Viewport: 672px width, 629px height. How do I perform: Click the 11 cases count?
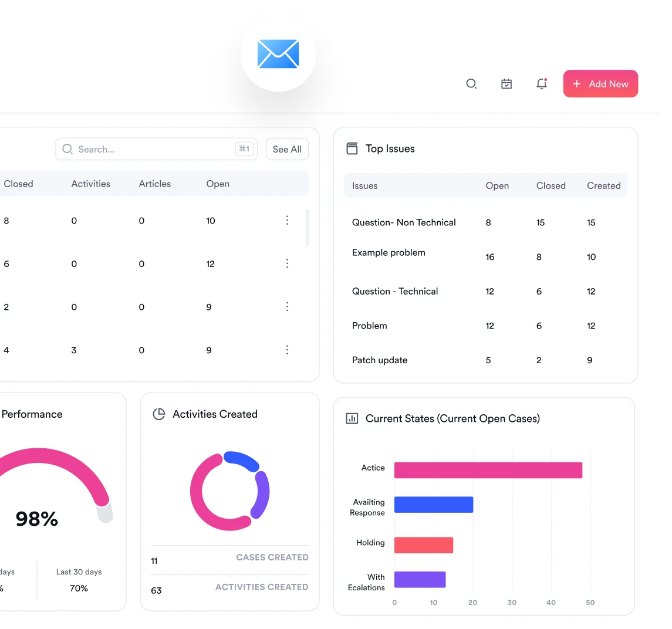tap(154, 561)
